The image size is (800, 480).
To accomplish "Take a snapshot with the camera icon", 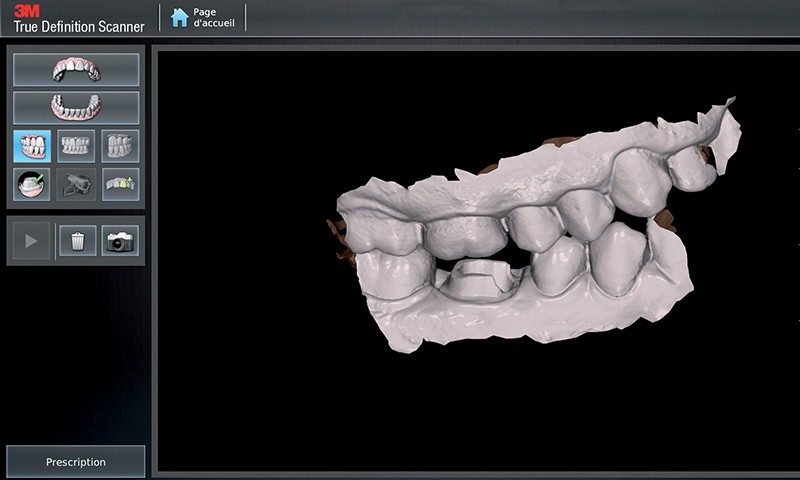I will click(120, 241).
